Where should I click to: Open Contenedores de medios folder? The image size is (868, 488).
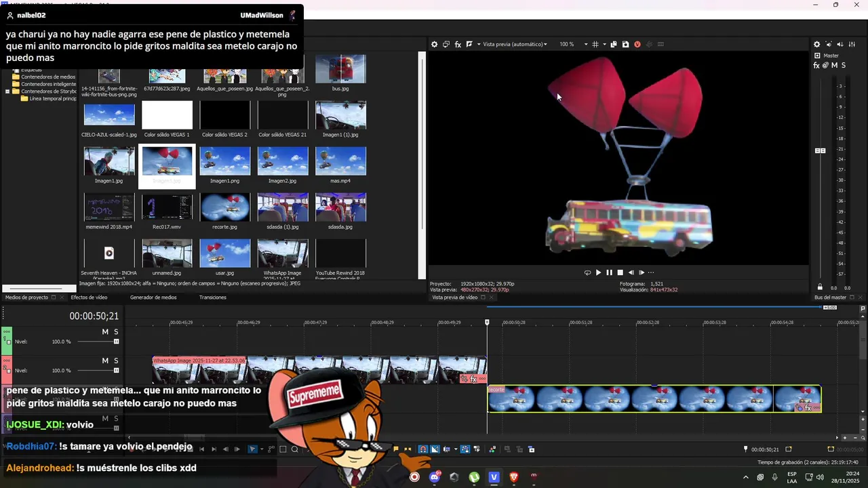point(43,77)
